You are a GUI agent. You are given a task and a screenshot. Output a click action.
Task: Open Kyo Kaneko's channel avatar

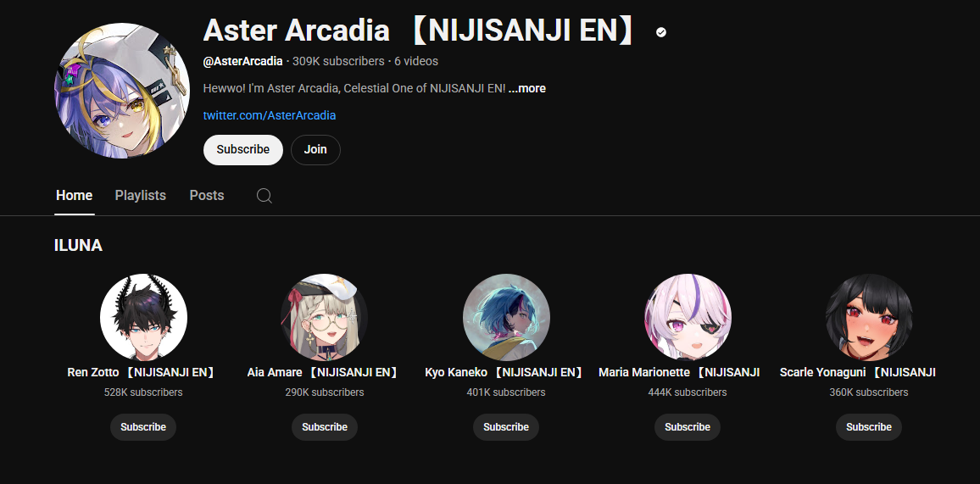pos(506,317)
